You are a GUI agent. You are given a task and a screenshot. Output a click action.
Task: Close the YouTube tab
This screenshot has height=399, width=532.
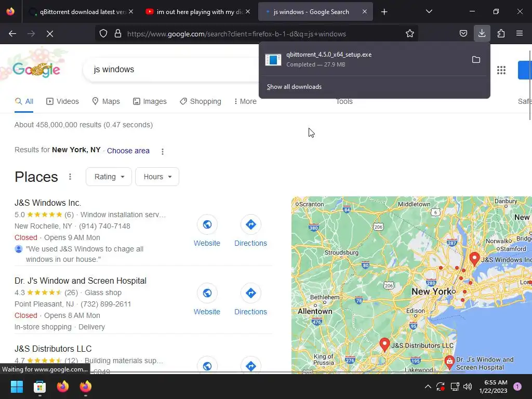tap(248, 12)
